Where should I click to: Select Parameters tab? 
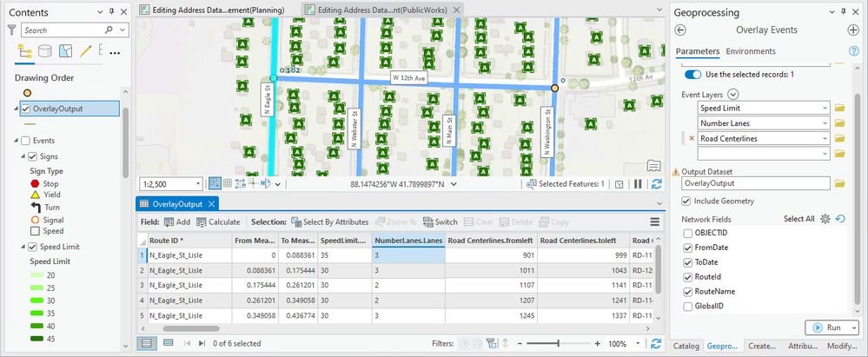(697, 51)
